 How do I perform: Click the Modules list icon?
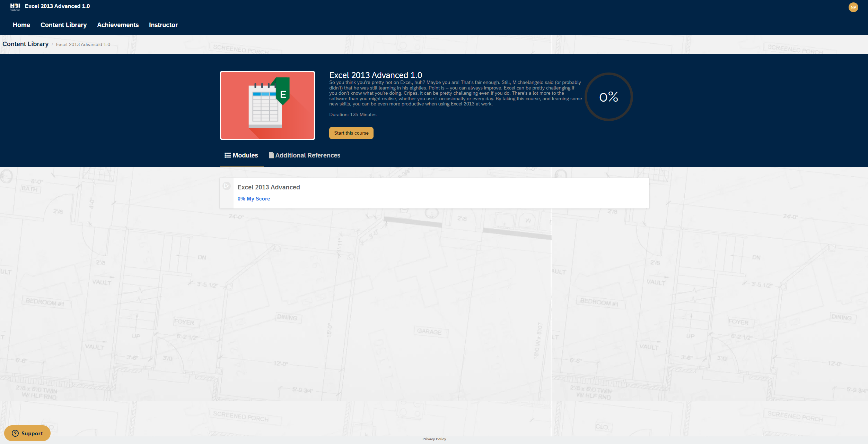tap(228, 155)
